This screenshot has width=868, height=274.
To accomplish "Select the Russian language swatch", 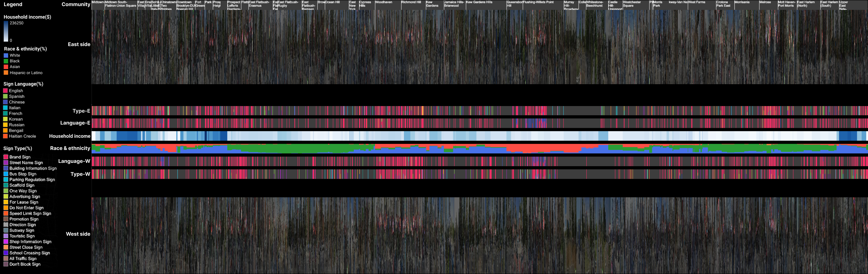I will click(x=5, y=125).
